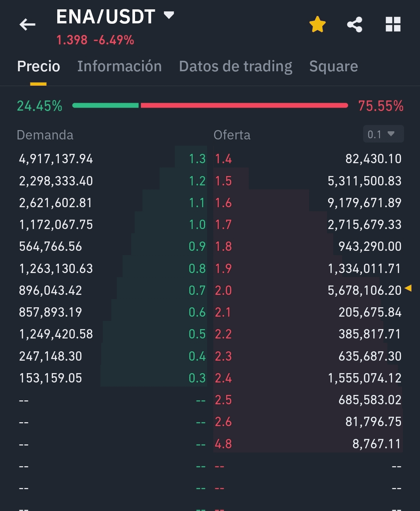This screenshot has height=511, width=420.
Task: Tap the back arrow icon
Action: tap(27, 25)
